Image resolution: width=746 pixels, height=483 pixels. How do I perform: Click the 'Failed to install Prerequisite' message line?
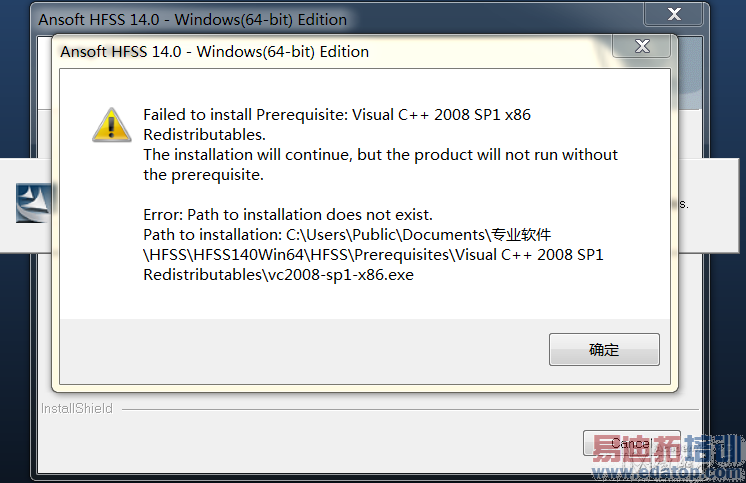pyautogui.click(x=337, y=115)
